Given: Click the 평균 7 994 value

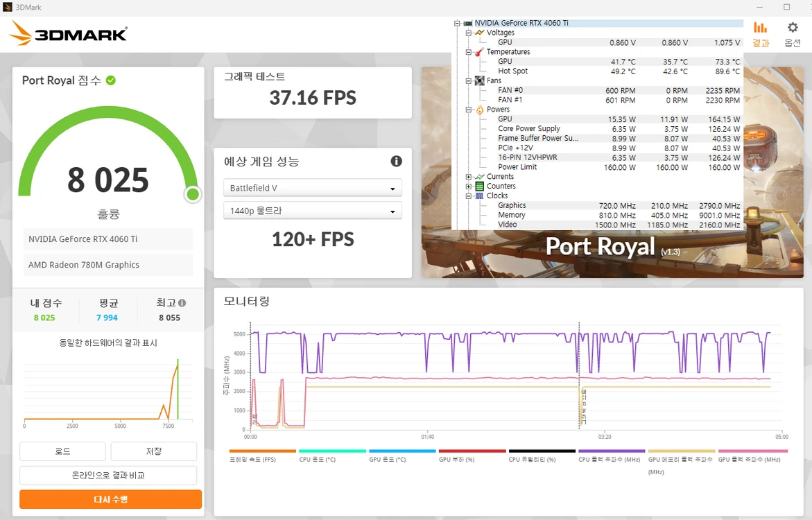Looking at the screenshot, I should (x=107, y=318).
